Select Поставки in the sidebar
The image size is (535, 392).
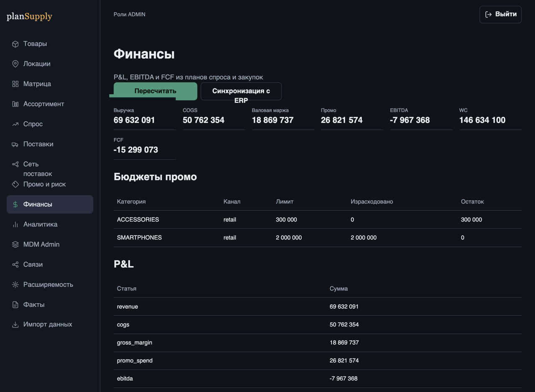point(50,144)
